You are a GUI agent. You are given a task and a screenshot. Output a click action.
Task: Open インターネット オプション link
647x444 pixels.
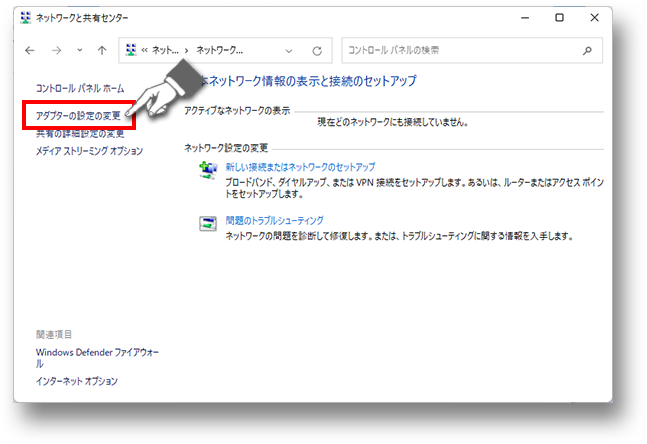click(x=76, y=381)
